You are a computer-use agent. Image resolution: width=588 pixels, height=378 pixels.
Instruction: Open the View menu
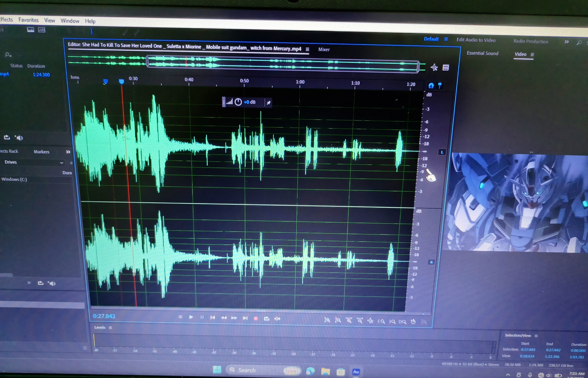[x=49, y=20]
